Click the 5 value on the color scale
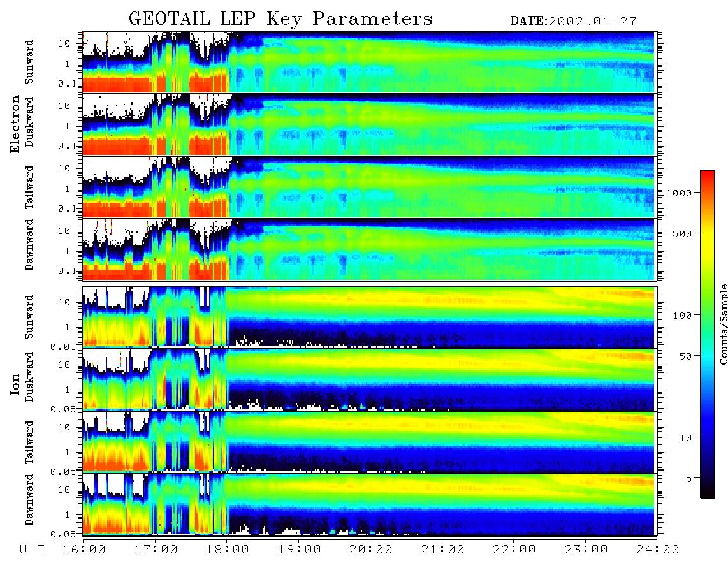The height and width of the screenshot is (561, 728). 688,478
